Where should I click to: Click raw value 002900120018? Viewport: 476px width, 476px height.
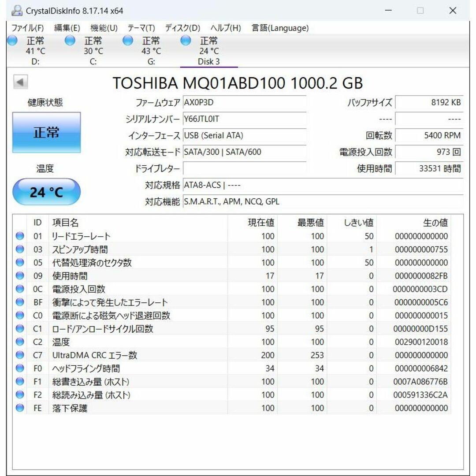421,342
